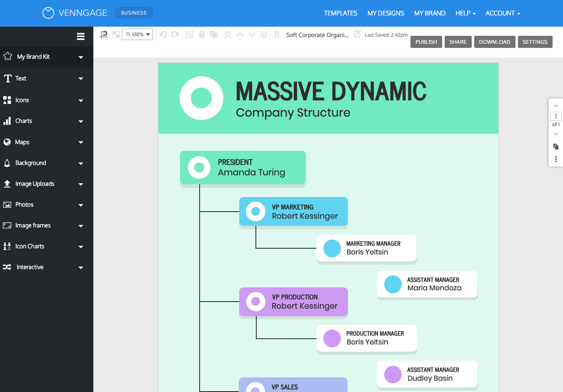This screenshot has width=563, height=392.
Task: Open the zoom level dropdown
Action: [137, 34]
